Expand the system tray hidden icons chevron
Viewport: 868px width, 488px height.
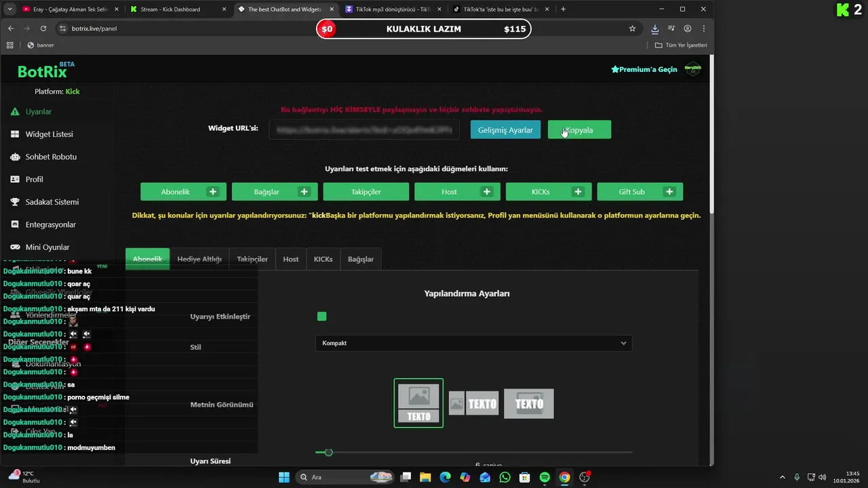[783, 477]
